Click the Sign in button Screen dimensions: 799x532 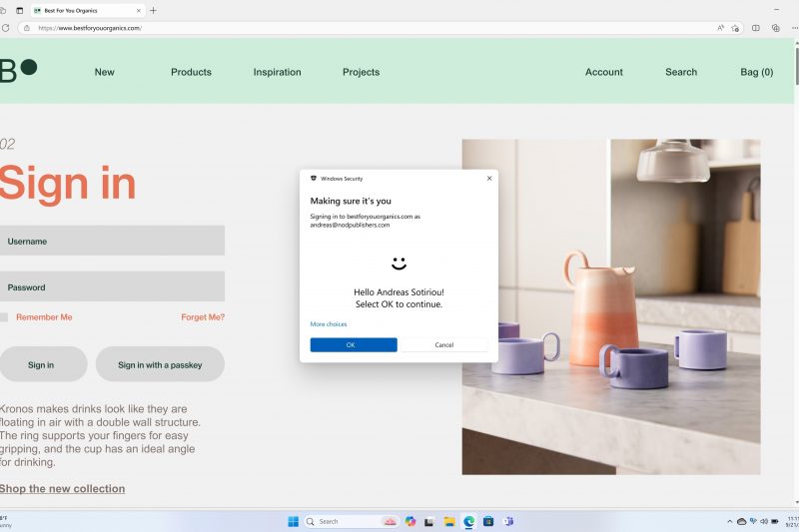coord(41,364)
